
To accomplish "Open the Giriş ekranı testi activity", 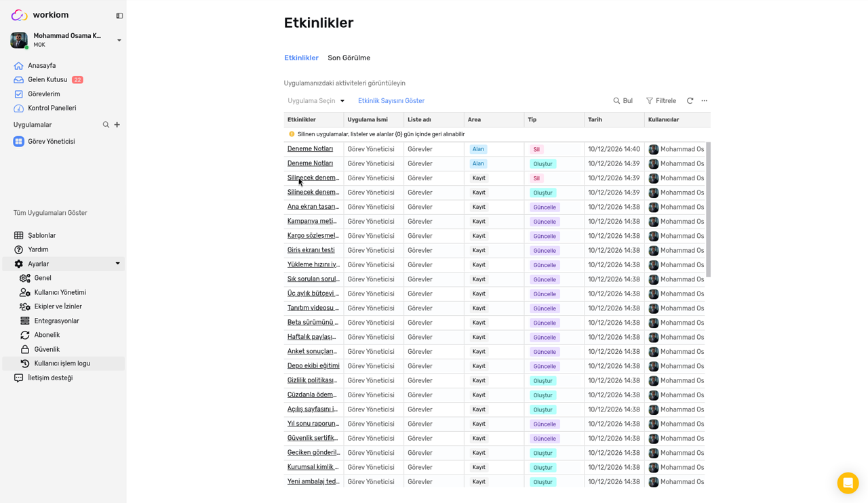I will 311,250.
